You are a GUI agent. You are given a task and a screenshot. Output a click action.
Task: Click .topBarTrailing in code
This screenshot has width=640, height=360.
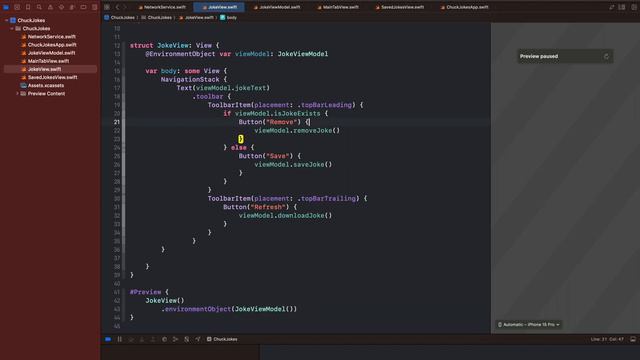326,198
